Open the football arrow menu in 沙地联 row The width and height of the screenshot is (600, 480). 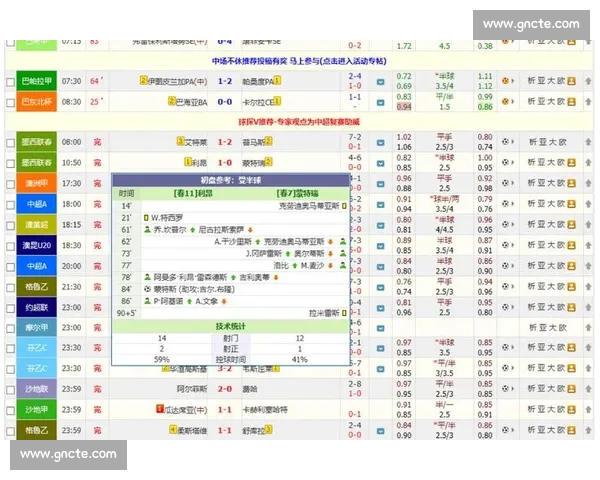[x=508, y=389]
